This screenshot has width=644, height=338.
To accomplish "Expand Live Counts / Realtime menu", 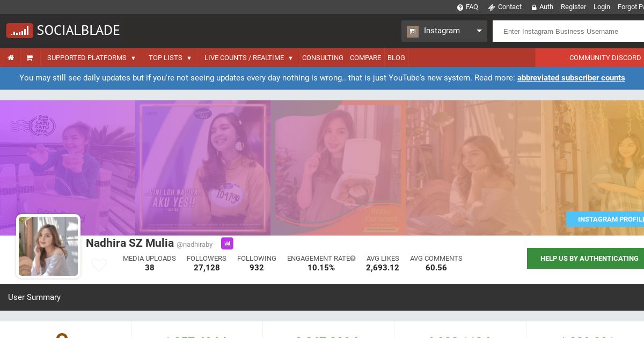I will (248, 58).
